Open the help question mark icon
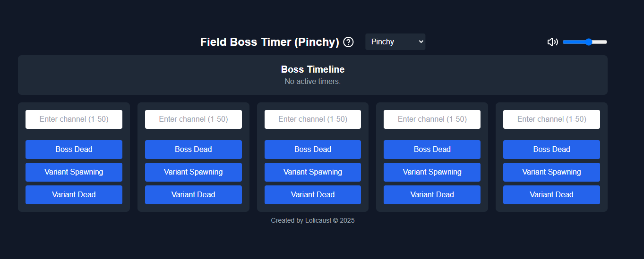Screen dimensions: 644x259 point(348,42)
